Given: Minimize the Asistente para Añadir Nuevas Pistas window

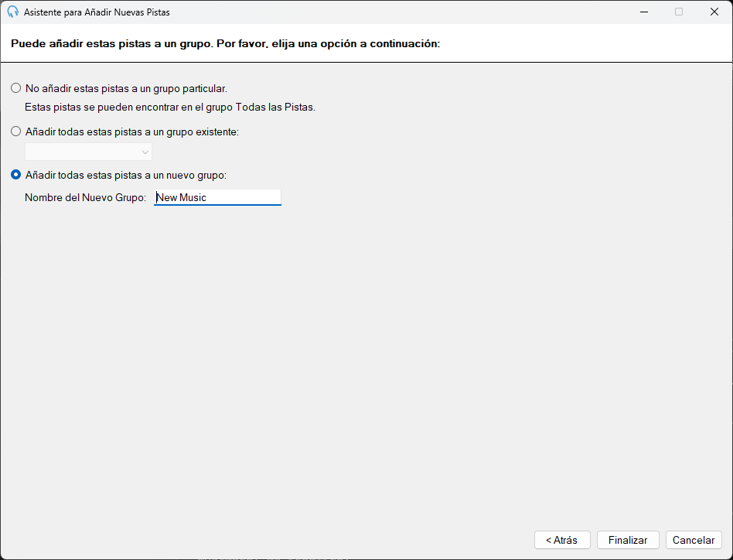Looking at the screenshot, I should (644, 12).
